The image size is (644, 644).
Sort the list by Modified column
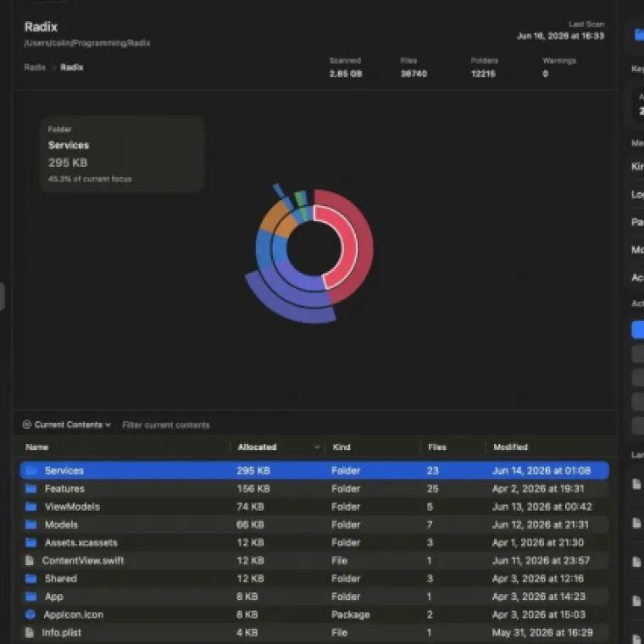coord(510,447)
